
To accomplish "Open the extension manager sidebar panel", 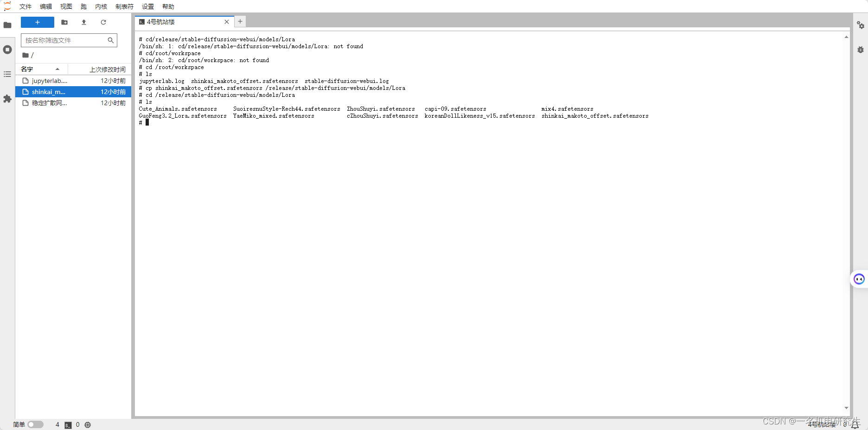I will 7,99.
